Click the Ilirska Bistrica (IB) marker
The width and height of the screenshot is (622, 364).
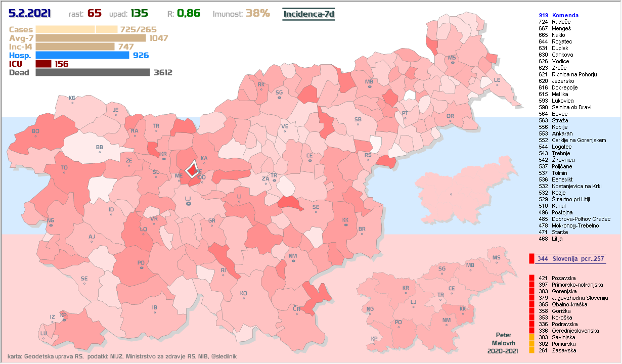tap(155, 311)
